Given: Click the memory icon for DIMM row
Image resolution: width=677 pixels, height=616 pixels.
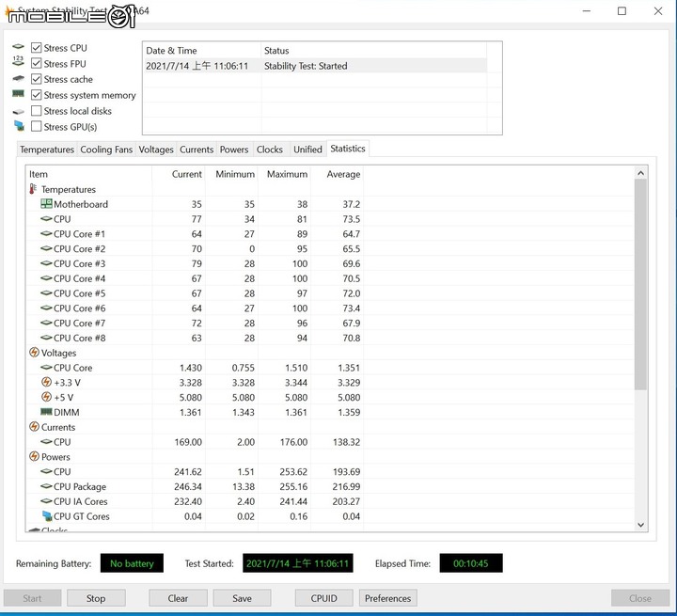Looking at the screenshot, I should [x=46, y=412].
